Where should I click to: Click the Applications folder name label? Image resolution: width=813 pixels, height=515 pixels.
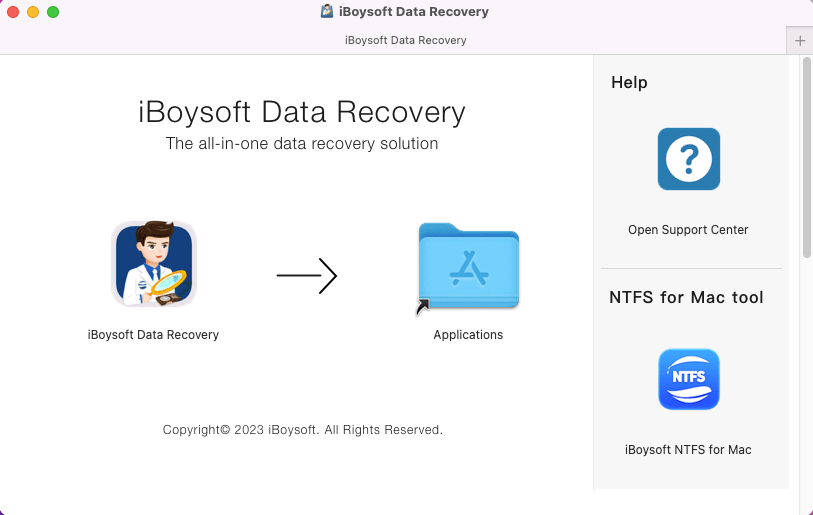click(x=468, y=335)
